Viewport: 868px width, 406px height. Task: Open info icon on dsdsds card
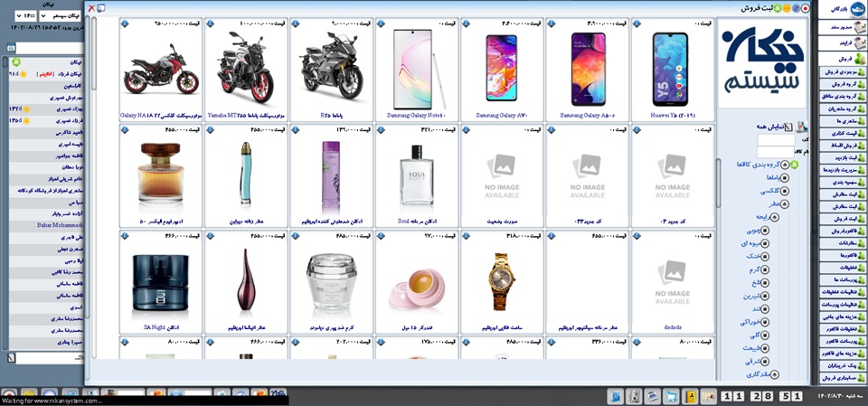[x=637, y=236]
